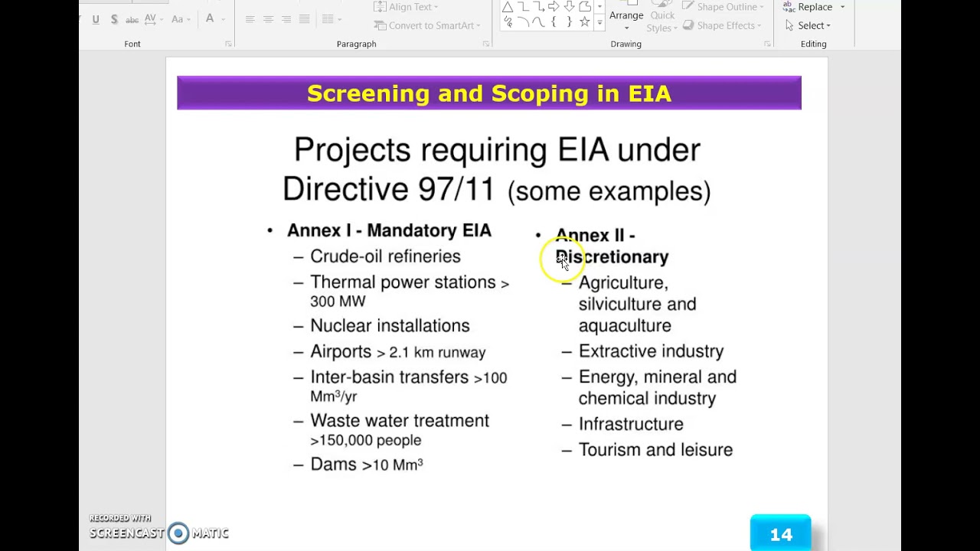The width and height of the screenshot is (980, 551).
Task: Click 'Nuclear installations' bullet
Action: pyautogui.click(x=390, y=326)
